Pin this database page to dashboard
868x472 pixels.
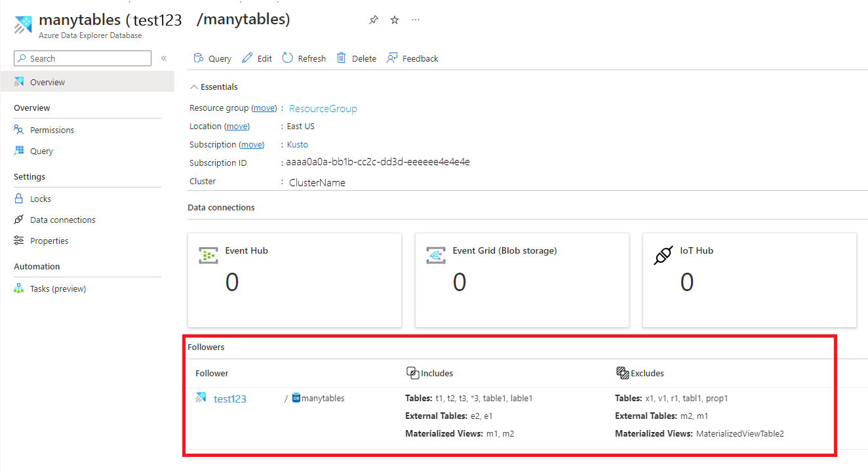point(373,20)
